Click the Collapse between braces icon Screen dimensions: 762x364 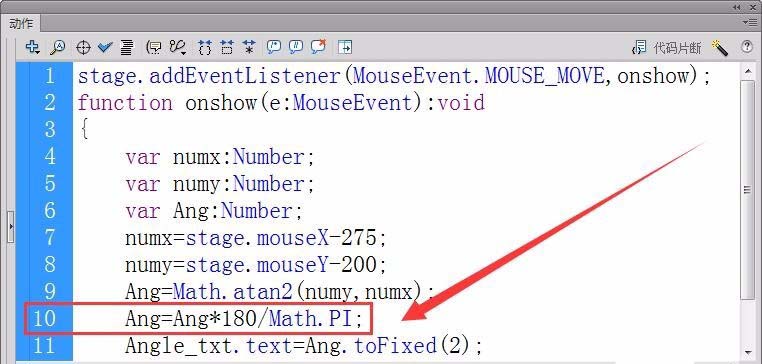point(205,47)
